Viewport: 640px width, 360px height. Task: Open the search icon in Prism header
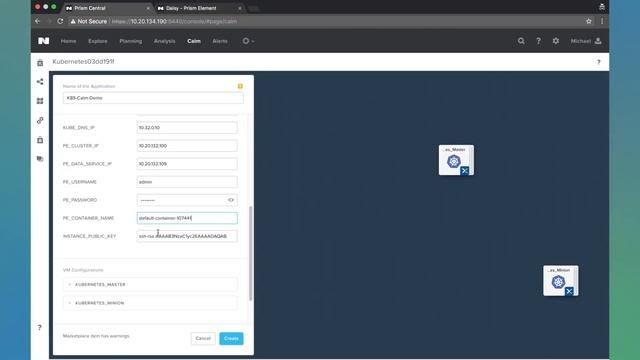521,41
